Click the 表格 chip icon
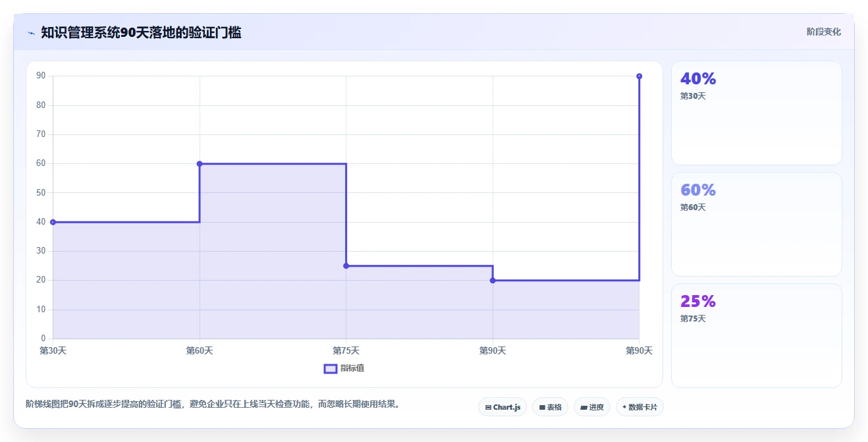868x442 pixels. 542,408
